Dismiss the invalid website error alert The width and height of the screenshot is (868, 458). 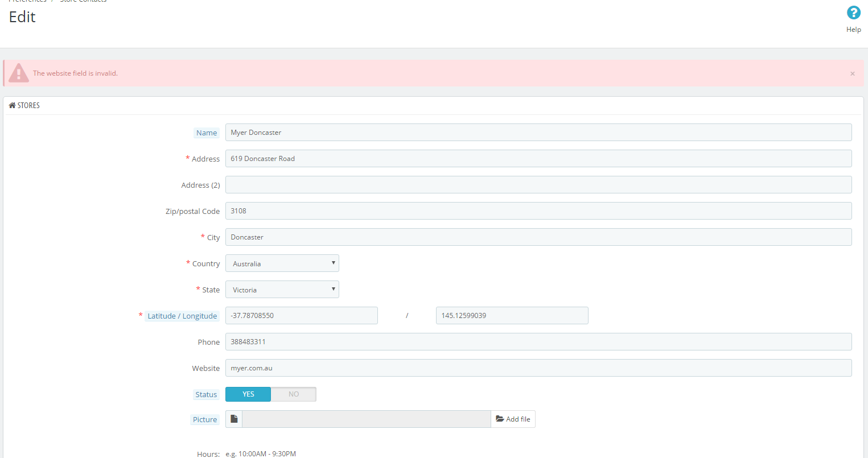point(852,74)
